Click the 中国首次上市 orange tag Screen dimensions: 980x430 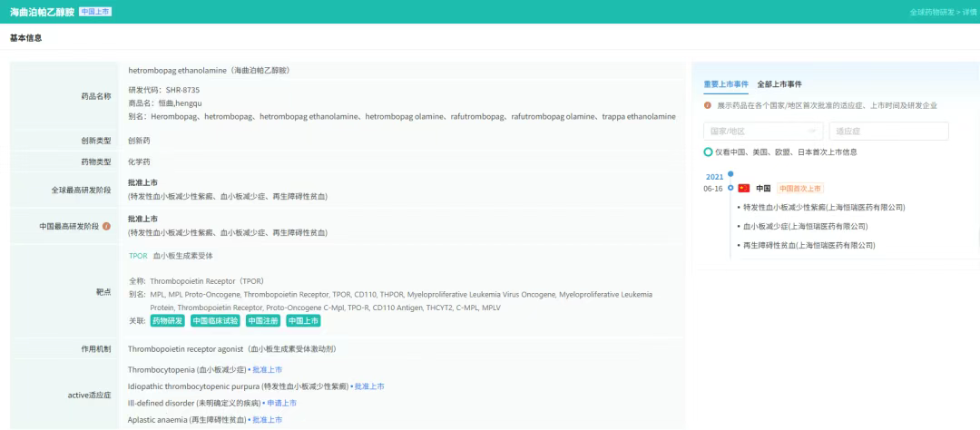pos(800,189)
